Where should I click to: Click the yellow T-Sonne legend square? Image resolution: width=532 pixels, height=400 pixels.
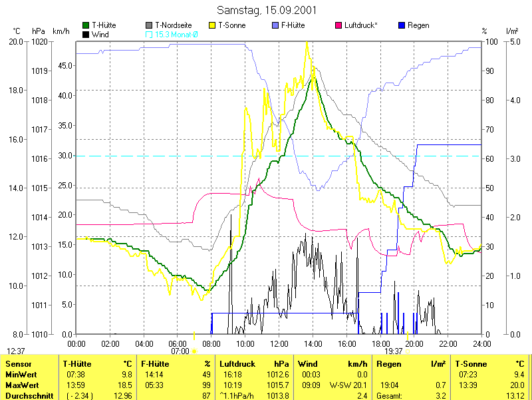click(213, 25)
